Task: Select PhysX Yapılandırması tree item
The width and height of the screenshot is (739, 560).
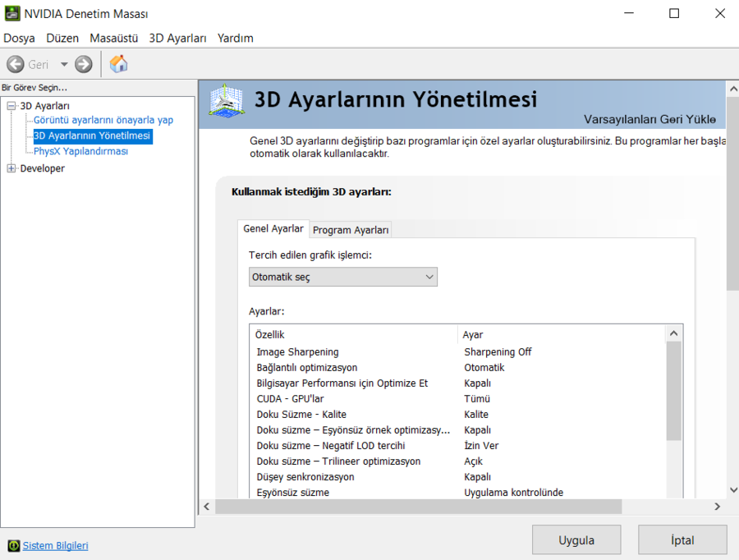Action: [80, 151]
